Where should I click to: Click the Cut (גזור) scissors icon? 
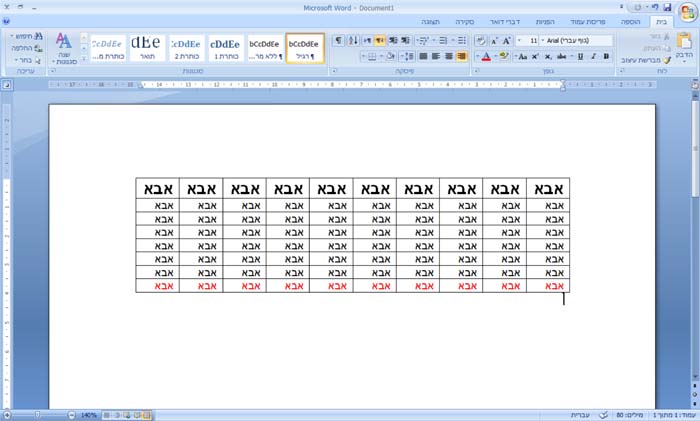666,37
